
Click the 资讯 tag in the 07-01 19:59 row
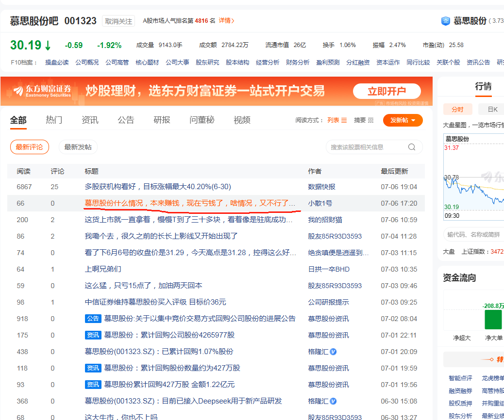[93, 368]
